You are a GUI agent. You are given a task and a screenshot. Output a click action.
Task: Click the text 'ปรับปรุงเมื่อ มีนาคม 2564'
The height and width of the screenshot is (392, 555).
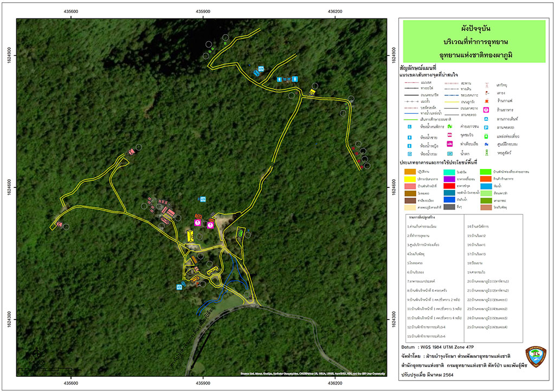click(427, 375)
